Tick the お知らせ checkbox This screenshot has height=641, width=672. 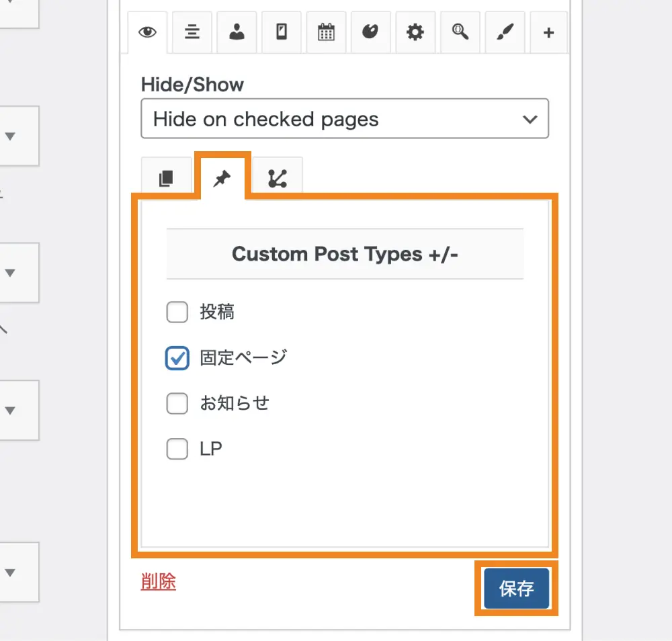tap(177, 404)
